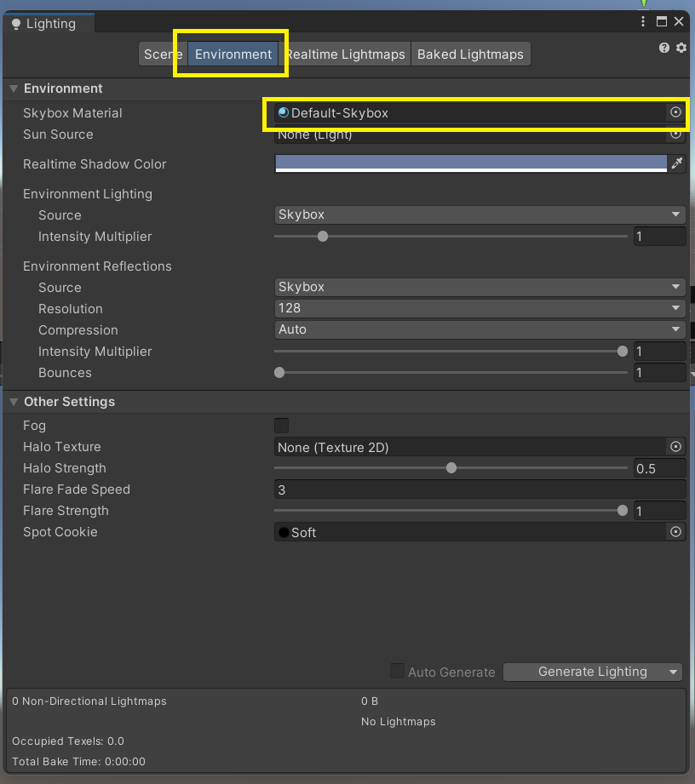Click the Lighting Intensity Multiplier value field
This screenshot has height=784, width=695.
point(659,236)
